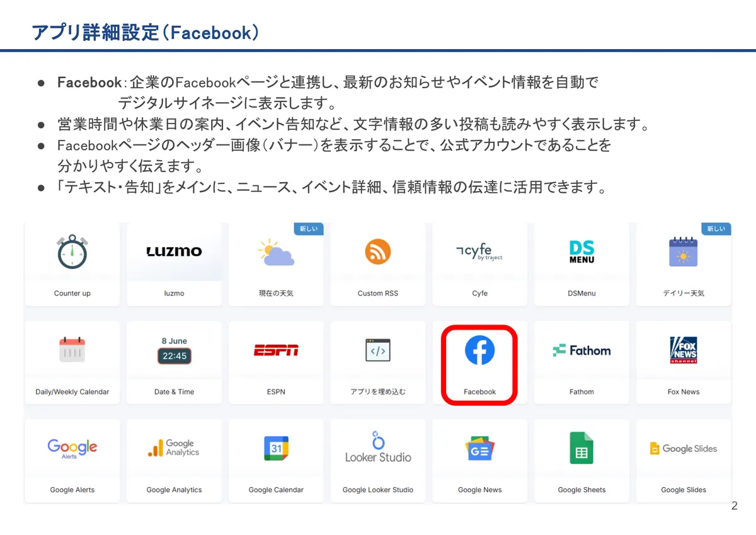The image size is (756, 535).
Task: Select the Google News label
Action: (x=479, y=490)
